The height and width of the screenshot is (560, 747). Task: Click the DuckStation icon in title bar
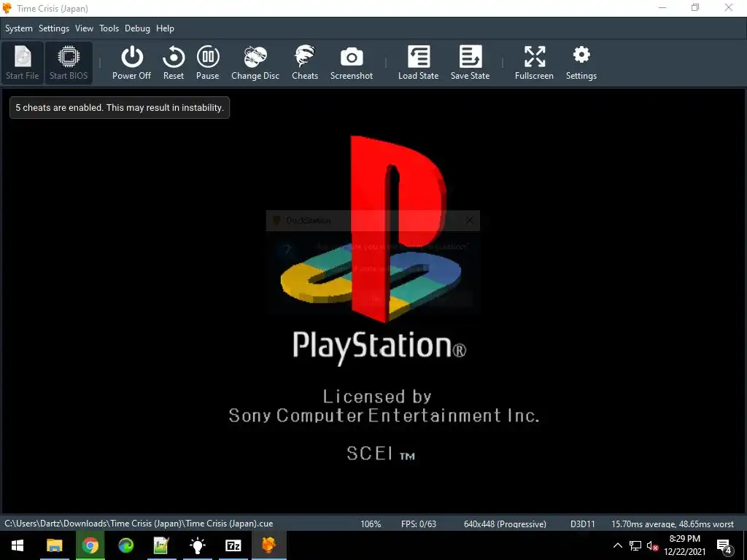[x=7, y=8]
